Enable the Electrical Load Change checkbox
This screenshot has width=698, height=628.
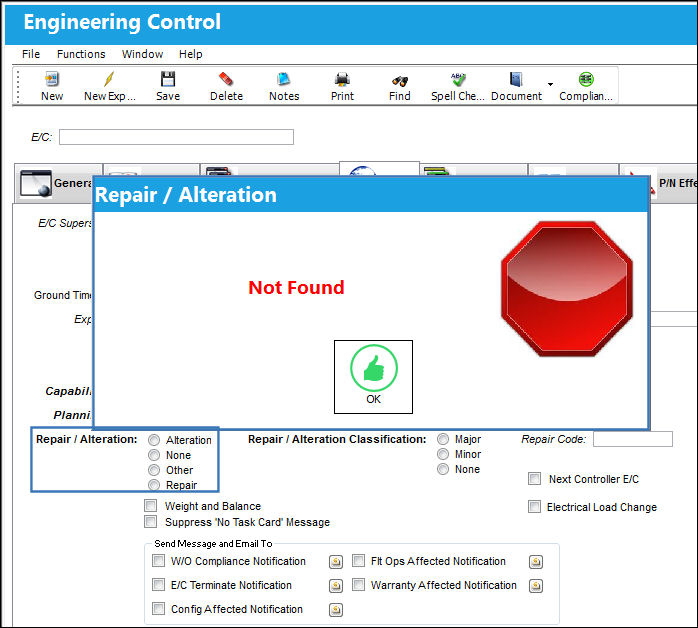tap(535, 506)
